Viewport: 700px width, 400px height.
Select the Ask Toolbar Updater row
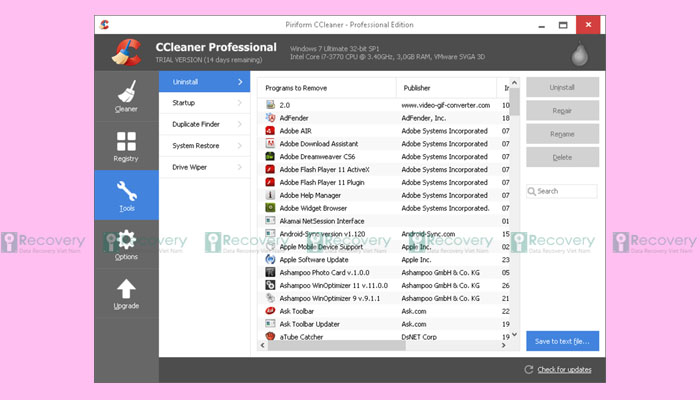click(384, 324)
